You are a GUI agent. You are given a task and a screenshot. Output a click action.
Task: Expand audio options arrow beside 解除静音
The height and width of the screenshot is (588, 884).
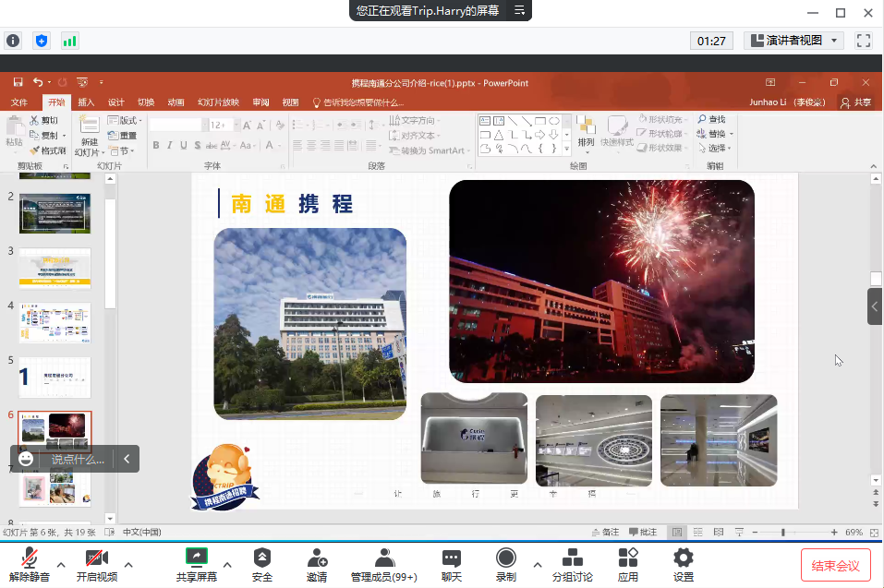click(x=61, y=564)
